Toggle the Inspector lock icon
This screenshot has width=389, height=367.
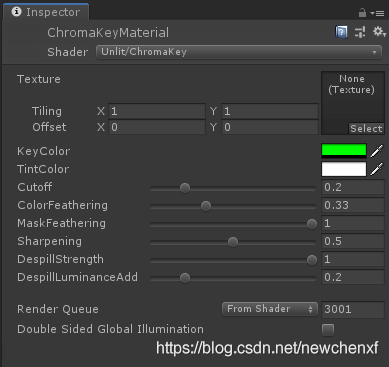[362, 13]
